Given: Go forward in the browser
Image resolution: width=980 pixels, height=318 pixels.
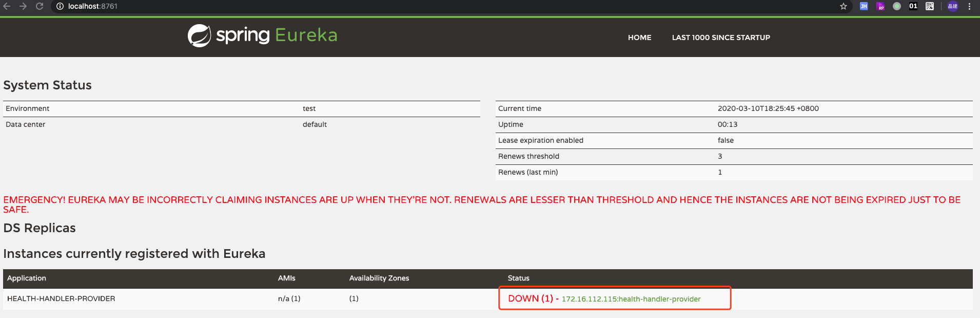Looking at the screenshot, I should click(23, 6).
